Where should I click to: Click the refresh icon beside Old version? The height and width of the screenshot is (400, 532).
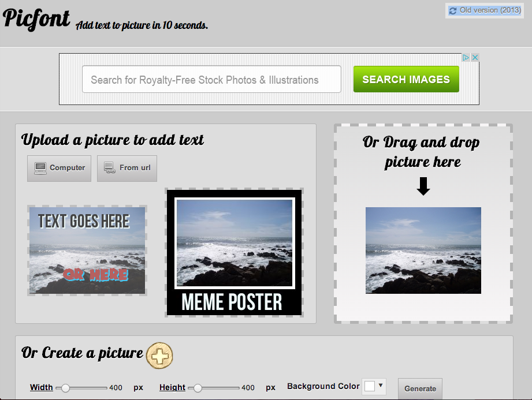tap(453, 11)
